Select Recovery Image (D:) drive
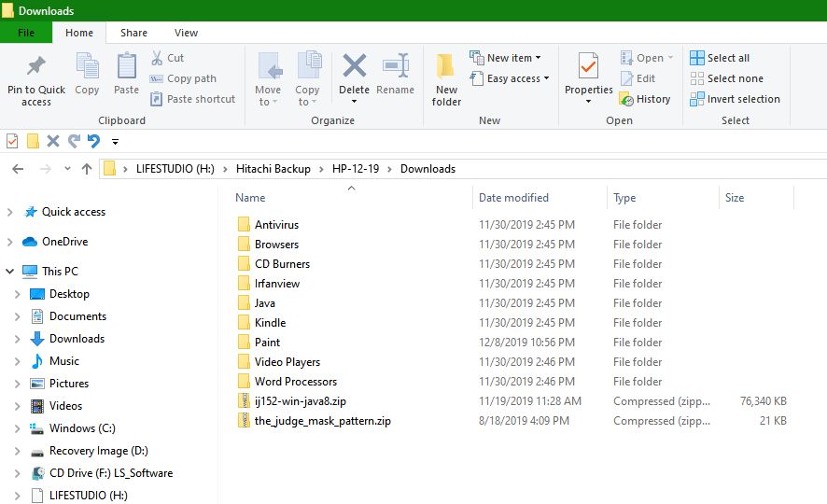Viewport: 827px width, 504px height. [x=99, y=451]
